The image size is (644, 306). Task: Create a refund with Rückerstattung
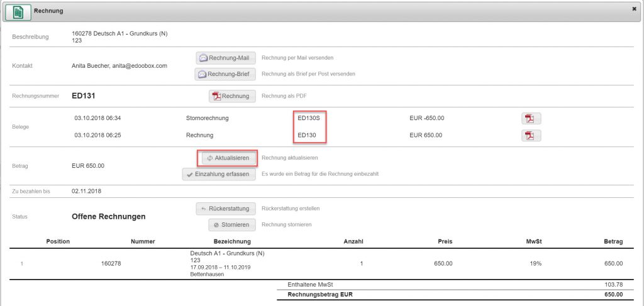[225, 208]
